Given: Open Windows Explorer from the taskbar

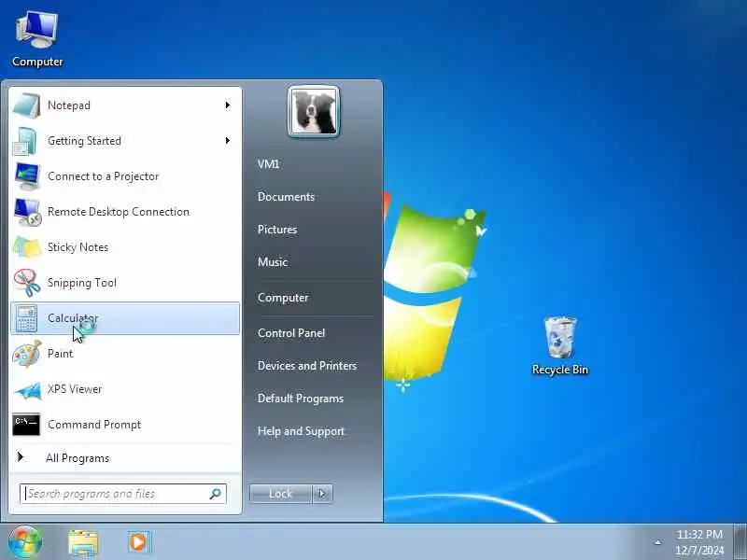Looking at the screenshot, I should click(83, 542).
